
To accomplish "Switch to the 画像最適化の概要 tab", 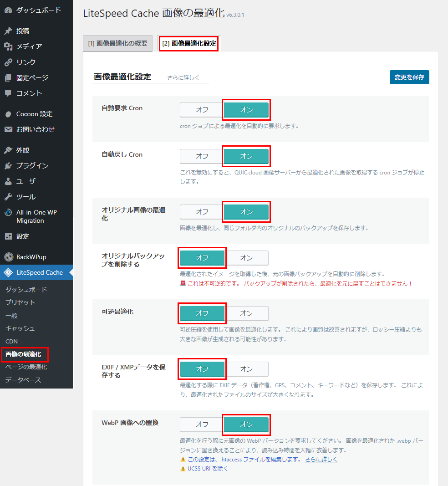I will click(x=118, y=43).
